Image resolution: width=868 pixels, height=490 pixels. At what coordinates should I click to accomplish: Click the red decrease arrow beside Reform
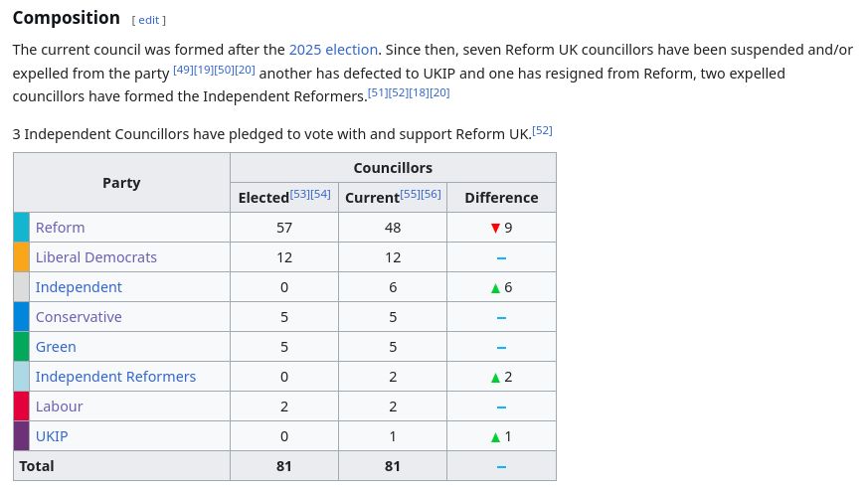point(495,228)
